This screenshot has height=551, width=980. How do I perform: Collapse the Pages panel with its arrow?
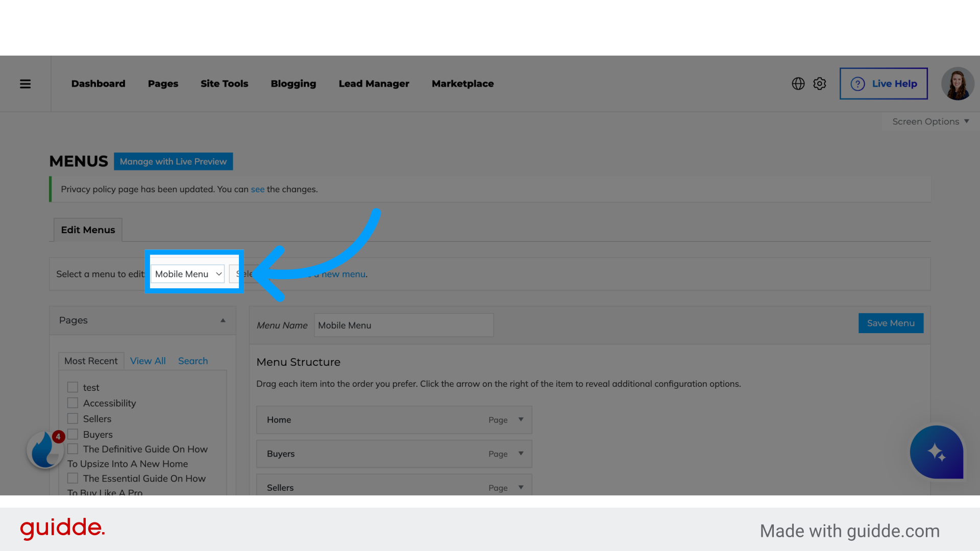(223, 320)
